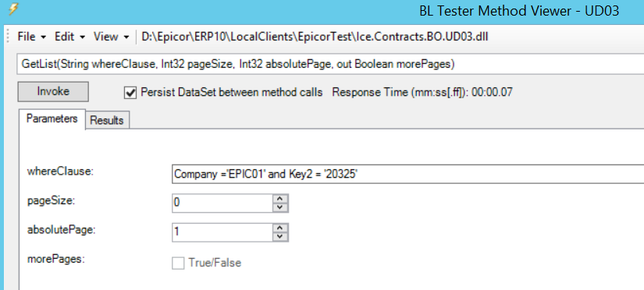Click into the absolutePage number field

click(x=222, y=232)
